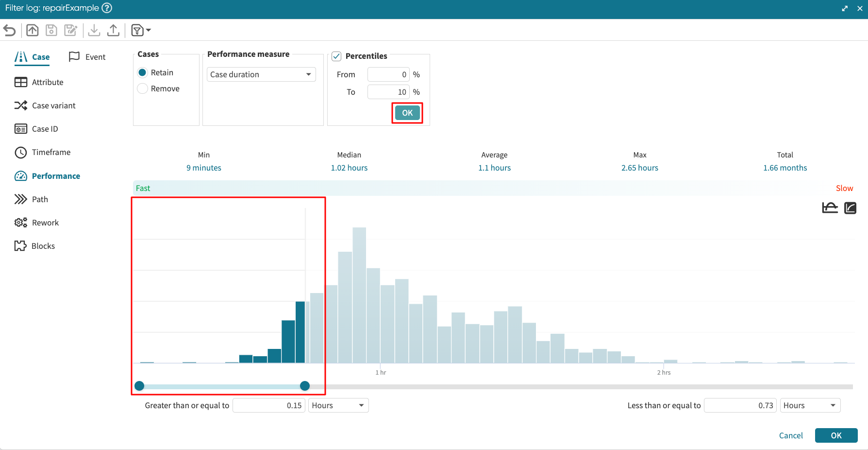The image size is (868, 450).
Task: Open the Case duration performance measure dropdown
Action: point(261,74)
